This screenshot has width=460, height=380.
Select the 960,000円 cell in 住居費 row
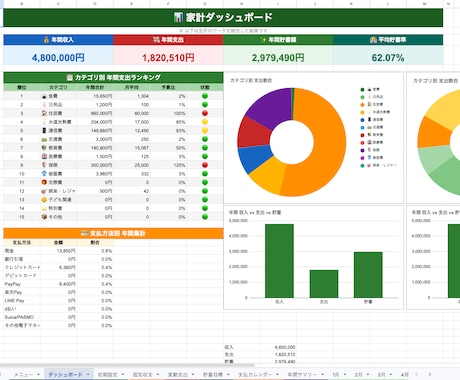point(95,113)
